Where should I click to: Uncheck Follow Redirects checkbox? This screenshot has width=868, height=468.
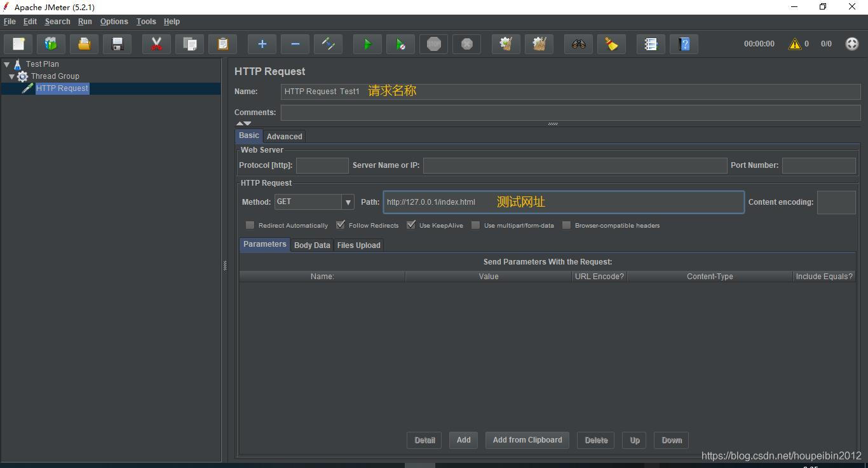[x=341, y=225]
